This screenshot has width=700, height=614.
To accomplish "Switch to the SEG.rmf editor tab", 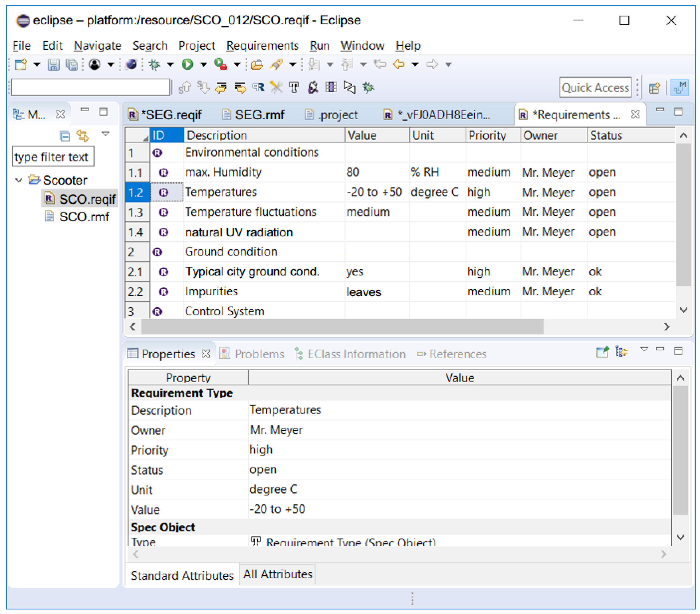I will tap(254, 115).
